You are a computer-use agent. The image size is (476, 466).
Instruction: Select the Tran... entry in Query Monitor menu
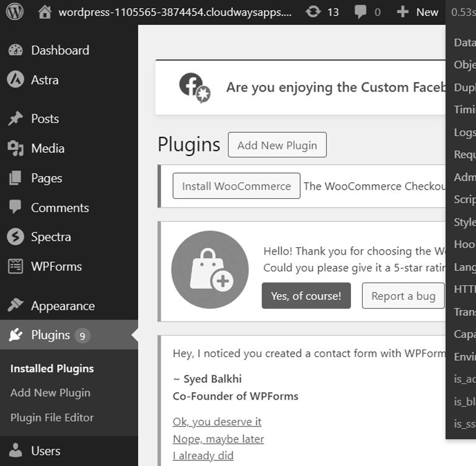click(x=464, y=312)
